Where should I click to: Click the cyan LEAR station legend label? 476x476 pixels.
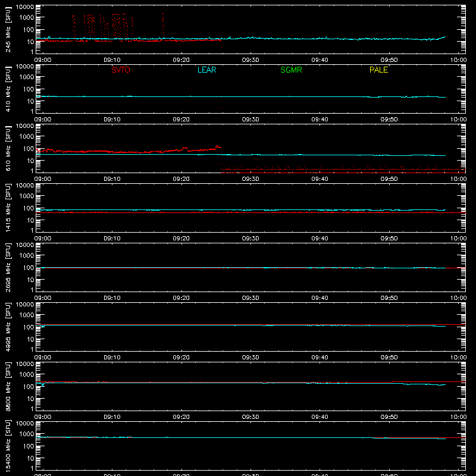[206, 70]
